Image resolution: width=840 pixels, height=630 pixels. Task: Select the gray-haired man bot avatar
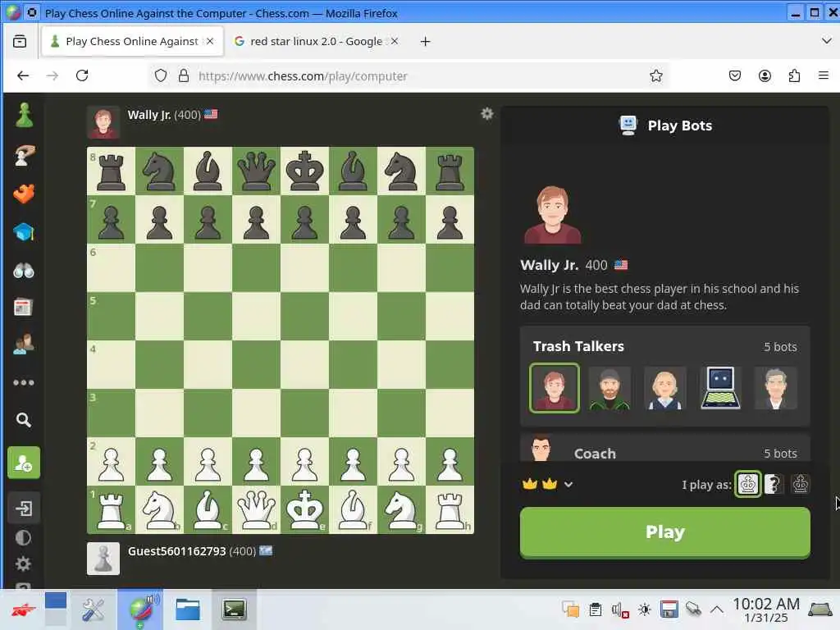click(775, 389)
